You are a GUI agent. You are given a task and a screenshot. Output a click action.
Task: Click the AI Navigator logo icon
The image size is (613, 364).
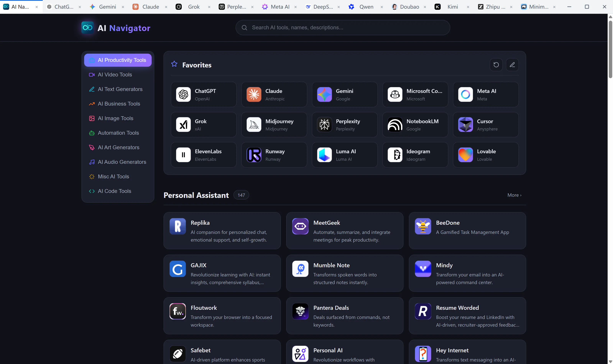88,27
